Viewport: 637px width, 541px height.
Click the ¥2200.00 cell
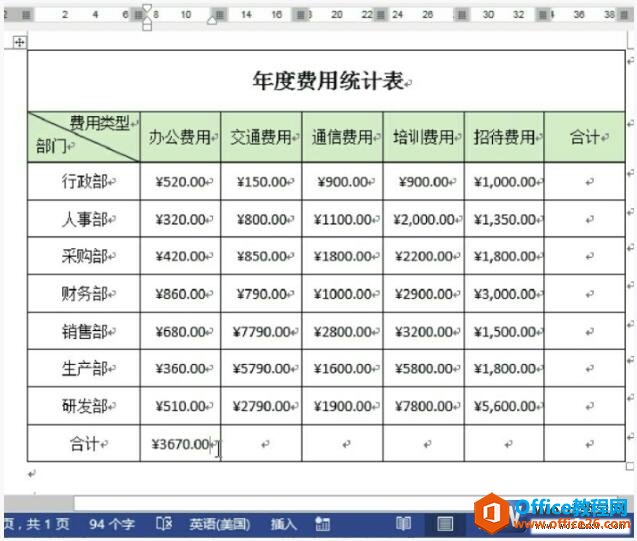(x=424, y=257)
